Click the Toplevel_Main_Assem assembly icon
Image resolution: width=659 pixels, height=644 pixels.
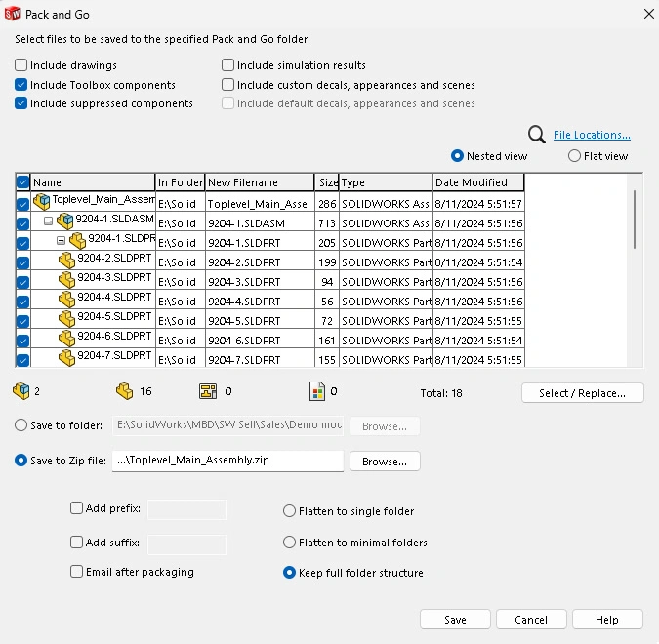click(42, 201)
